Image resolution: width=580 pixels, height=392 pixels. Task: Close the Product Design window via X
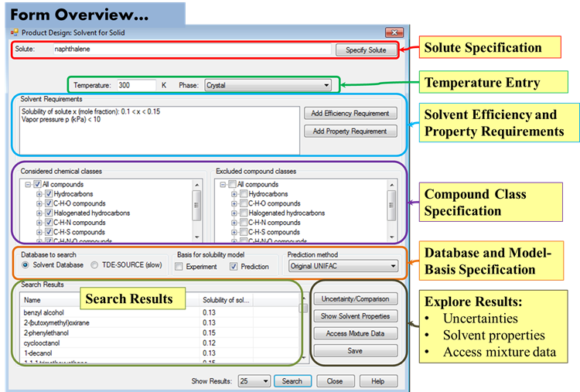(394, 32)
